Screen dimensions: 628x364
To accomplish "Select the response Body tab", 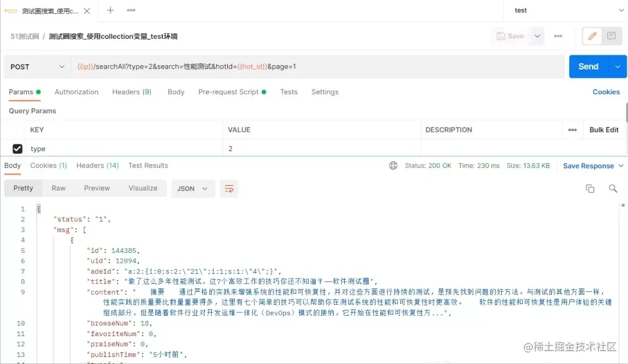I will pos(12,165).
